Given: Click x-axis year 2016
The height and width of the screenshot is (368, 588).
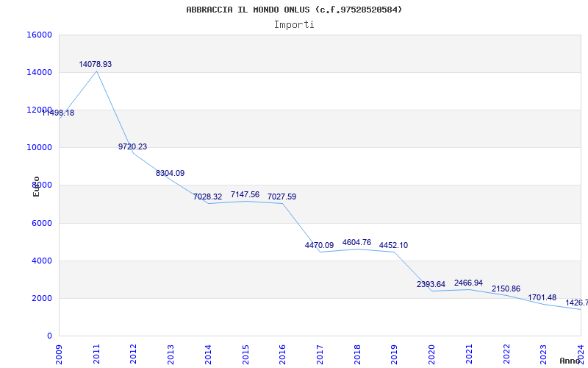Looking at the screenshot, I should (282, 355).
